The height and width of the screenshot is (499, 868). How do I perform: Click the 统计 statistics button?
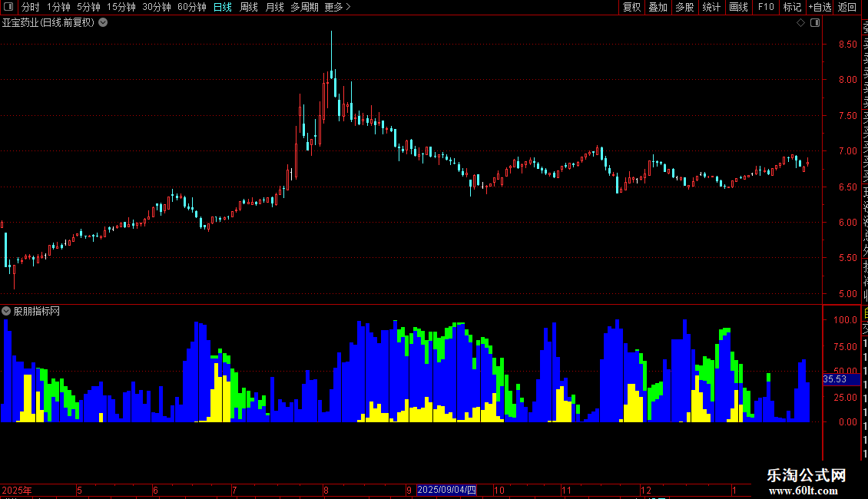click(711, 7)
